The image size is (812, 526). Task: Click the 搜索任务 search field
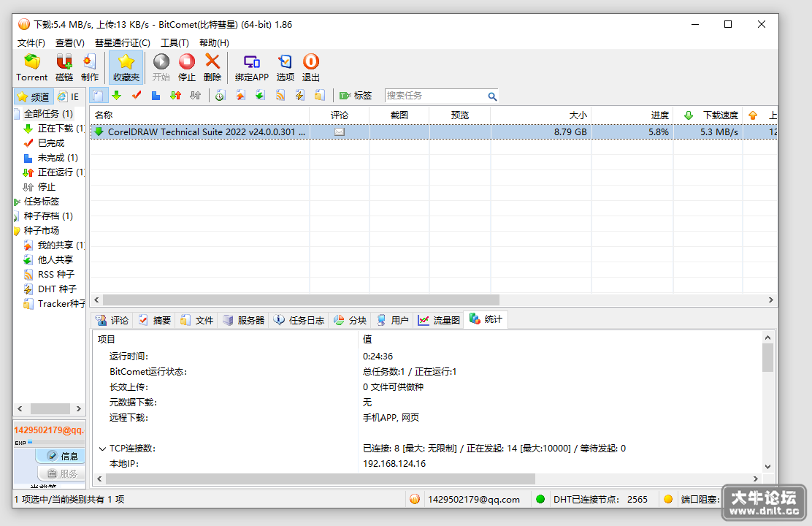pos(435,96)
